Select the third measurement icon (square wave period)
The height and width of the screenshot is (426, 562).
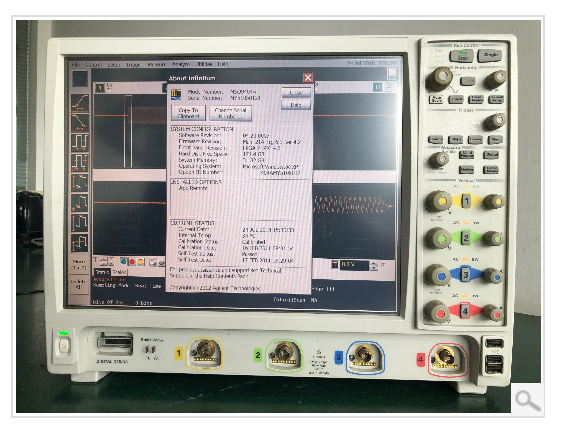pyautogui.click(x=80, y=142)
